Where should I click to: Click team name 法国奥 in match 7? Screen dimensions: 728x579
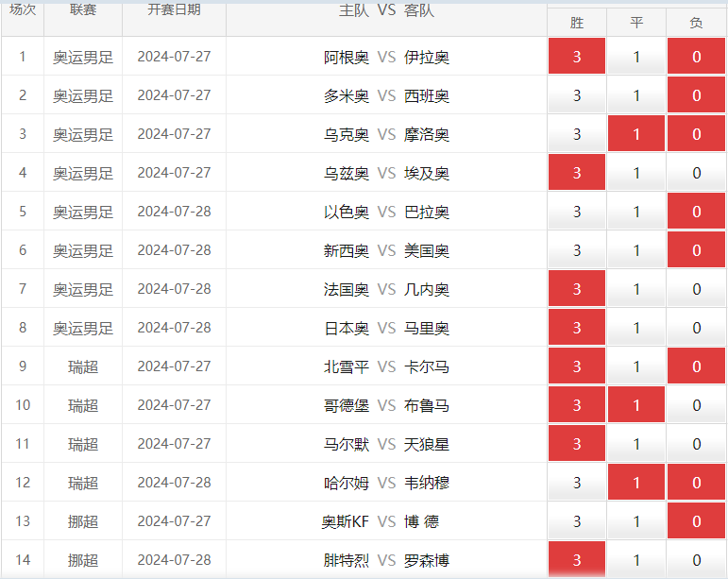[x=347, y=289]
